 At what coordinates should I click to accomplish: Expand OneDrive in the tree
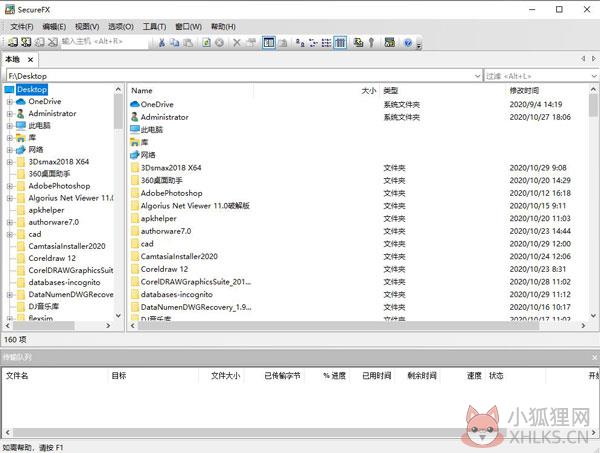click(x=10, y=101)
